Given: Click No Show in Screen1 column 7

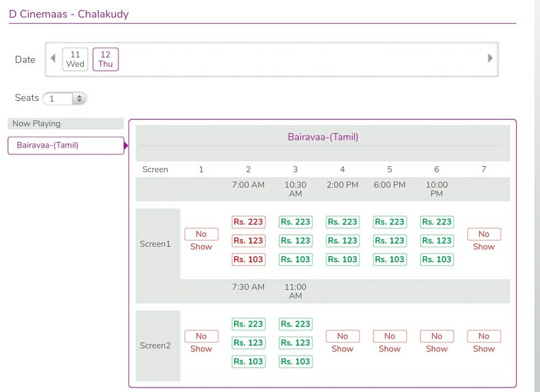Looking at the screenshot, I should 484,240.
